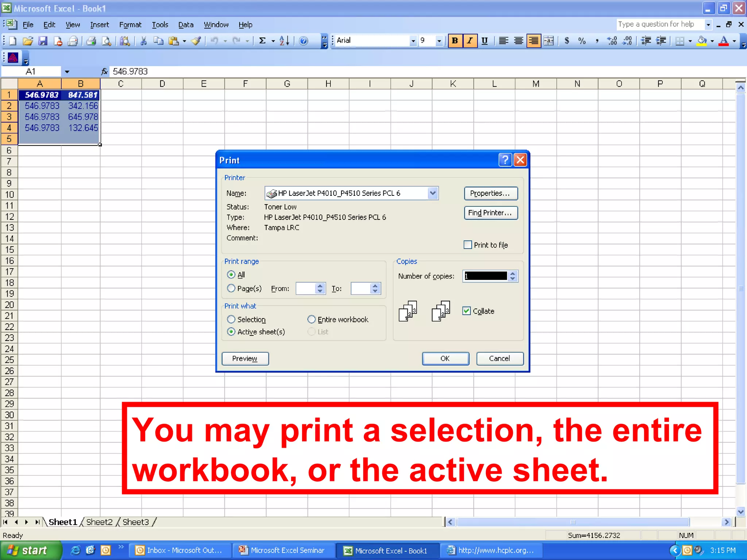Click the Save disk icon
Screen dimensions: 747x560
click(43, 41)
